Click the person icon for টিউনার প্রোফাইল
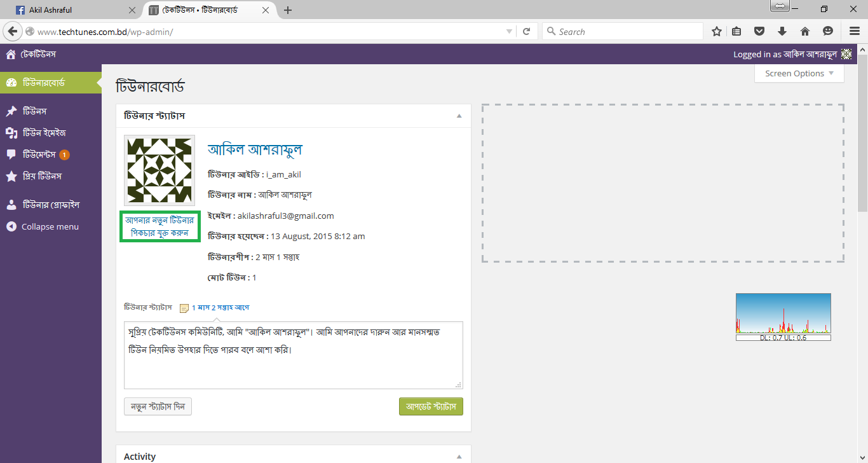Image resolution: width=868 pixels, height=463 pixels. (11, 205)
